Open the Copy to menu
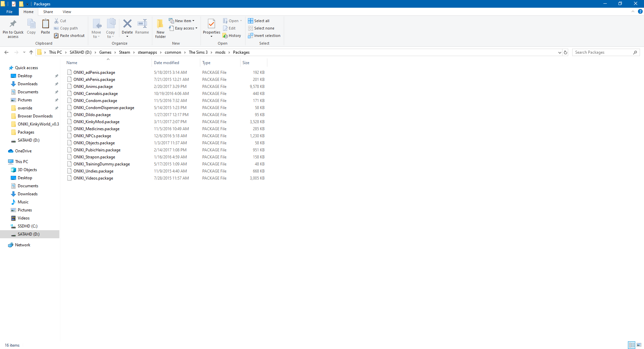The height and width of the screenshot is (349, 644). pyautogui.click(x=110, y=28)
